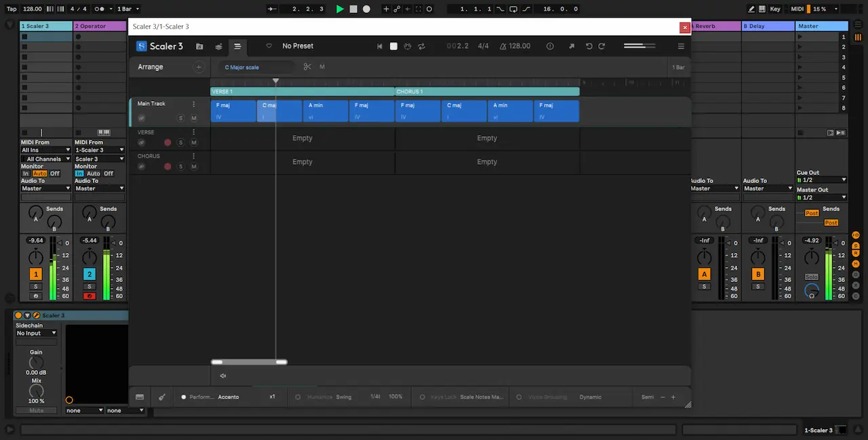Undo the last action in Scaler
868x440 pixels.
(x=589, y=46)
